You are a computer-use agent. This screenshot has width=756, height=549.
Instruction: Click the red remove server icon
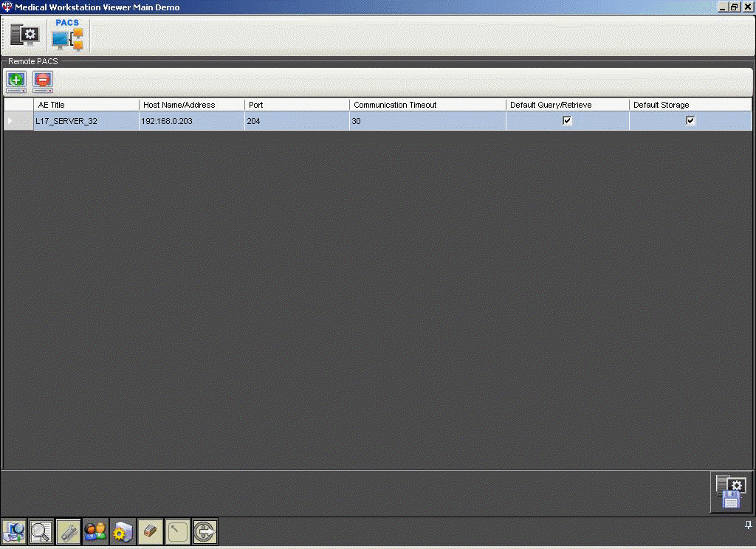[42, 81]
